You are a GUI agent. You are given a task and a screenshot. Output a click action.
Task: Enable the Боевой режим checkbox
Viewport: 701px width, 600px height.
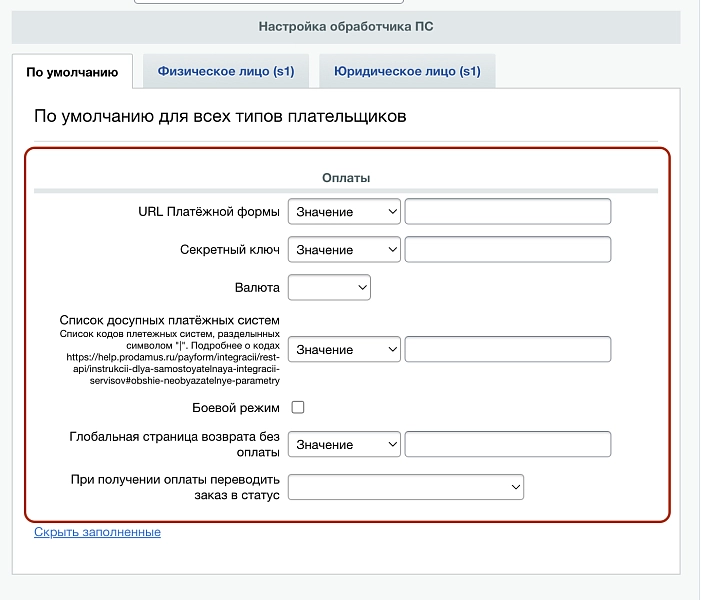click(298, 407)
